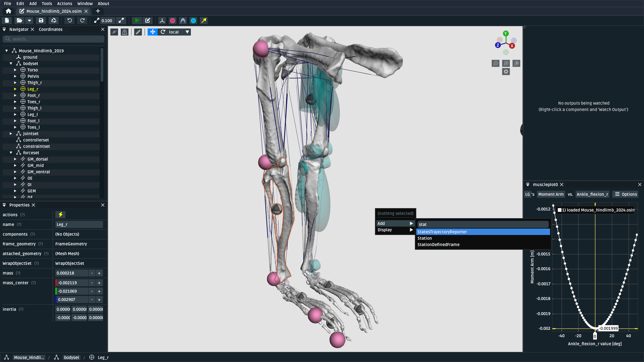Select Thigh_l in the navigator tree
Image resolution: width=644 pixels, height=362 pixels.
click(34, 108)
